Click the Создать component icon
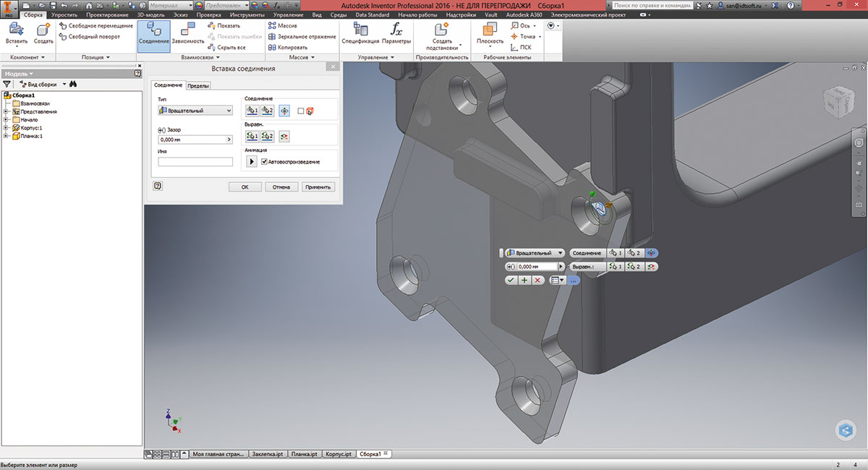868x470 pixels. point(43,30)
